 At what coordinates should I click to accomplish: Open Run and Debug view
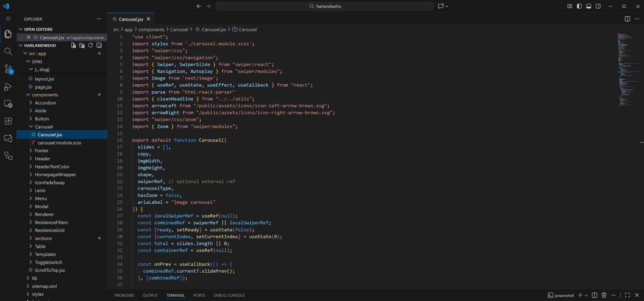point(8,86)
